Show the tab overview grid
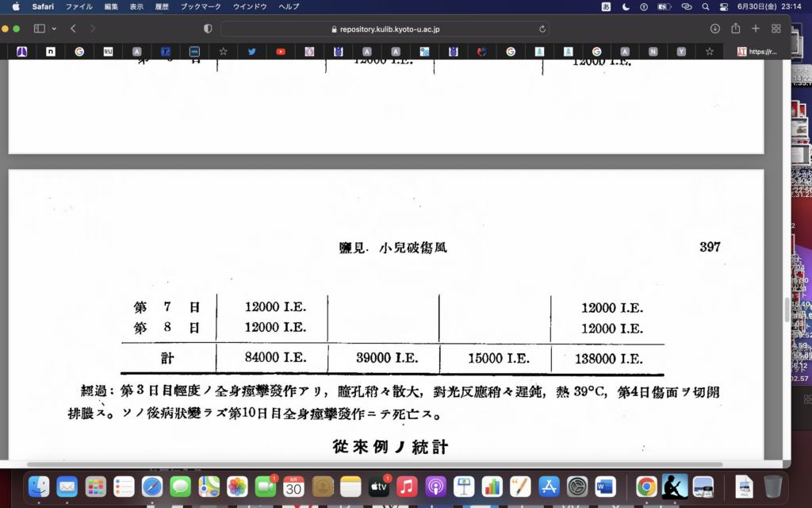This screenshot has height=508, width=812. [776, 29]
